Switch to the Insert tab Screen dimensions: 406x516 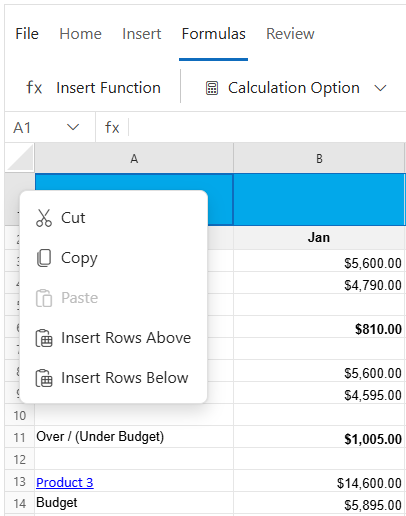pyautogui.click(x=142, y=34)
